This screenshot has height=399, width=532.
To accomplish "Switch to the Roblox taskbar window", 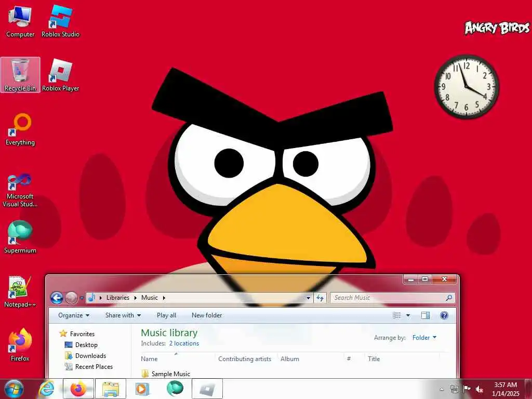I will point(207,389).
